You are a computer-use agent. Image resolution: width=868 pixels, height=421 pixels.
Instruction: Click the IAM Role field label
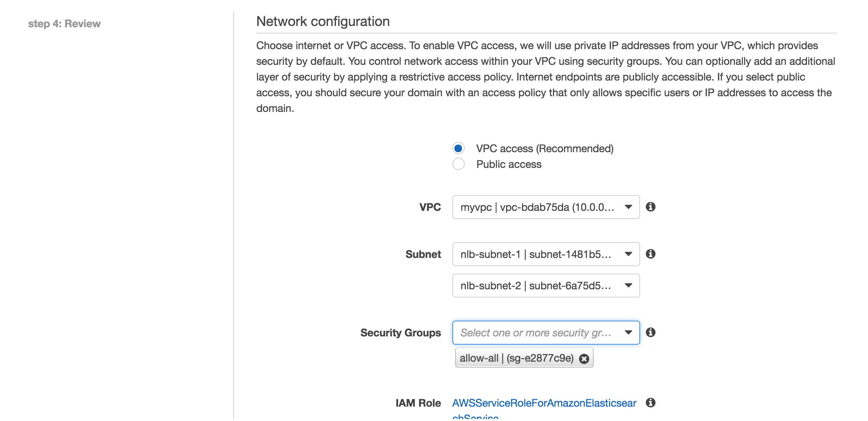coord(418,403)
